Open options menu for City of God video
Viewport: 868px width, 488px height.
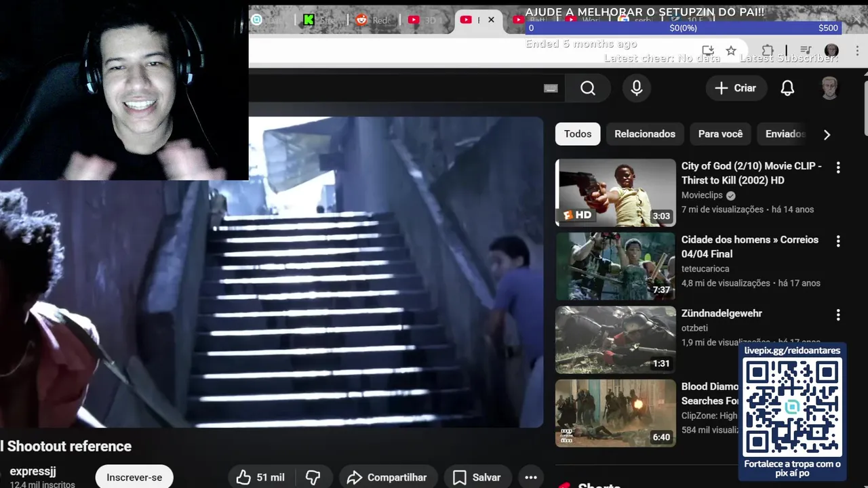coord(838,167)
